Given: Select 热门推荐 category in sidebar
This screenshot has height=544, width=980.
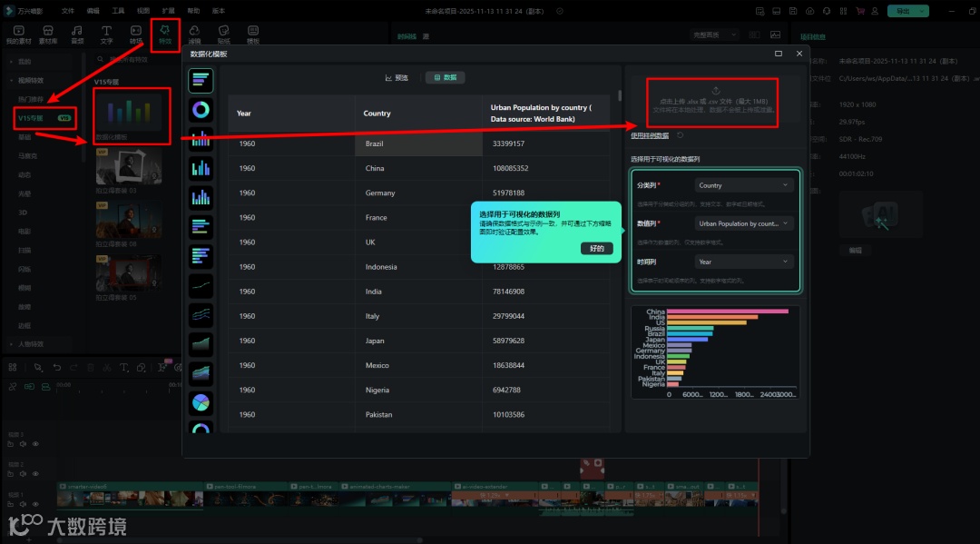Looking at the screenshot, I should click(31, 99).
